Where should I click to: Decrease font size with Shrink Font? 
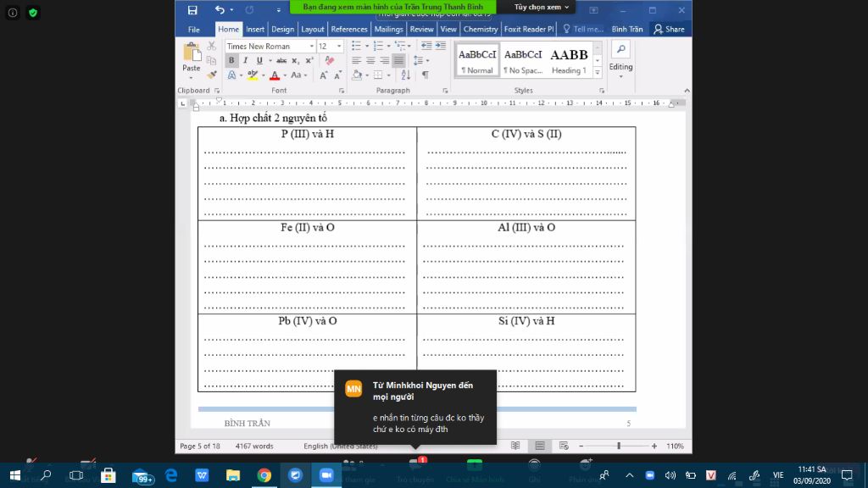[337, 75]
